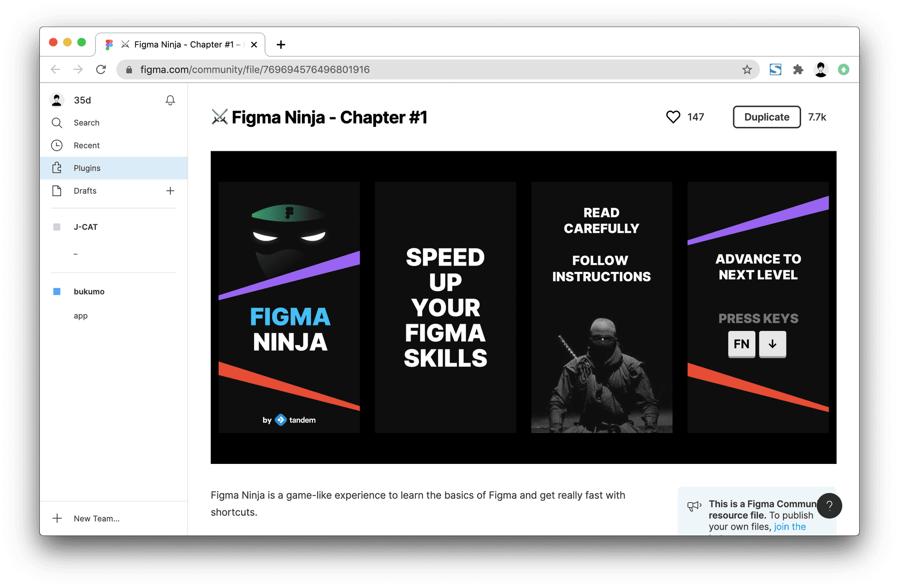Select the dash project under J-CAT
This screenshot has height=588, width=899.
75,254
